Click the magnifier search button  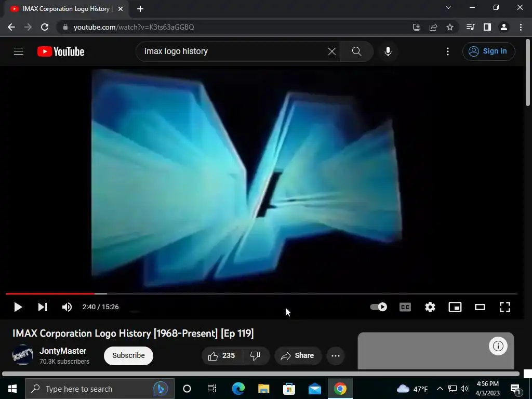(x=356, y=51)
